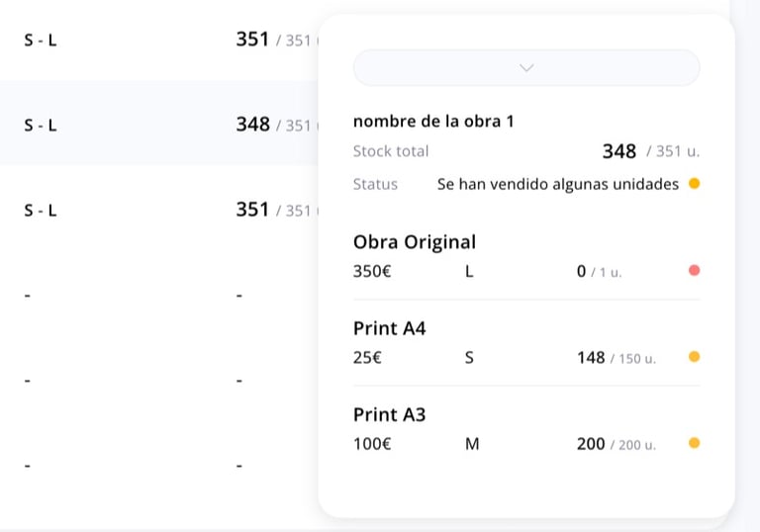Open the 'Print A4' item
Viewport: 760px width, 532px height.
[389, 328]
